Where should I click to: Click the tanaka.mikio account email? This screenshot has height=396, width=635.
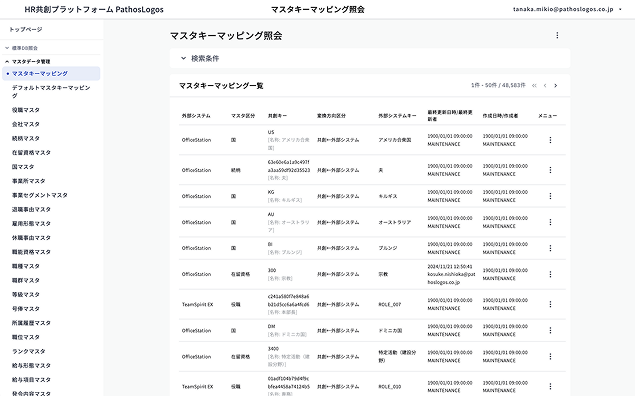coord(563,9)
